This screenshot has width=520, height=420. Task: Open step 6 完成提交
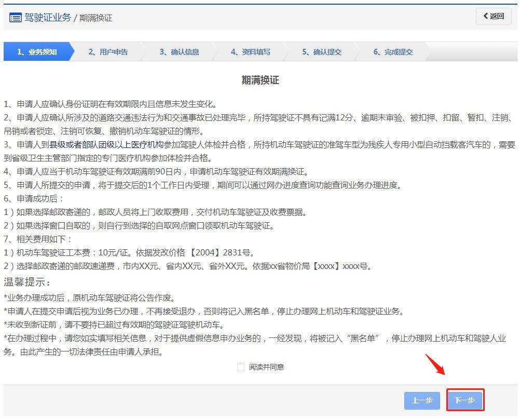(393, 52)
